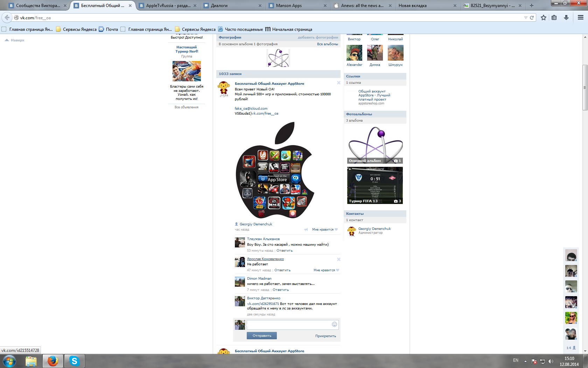The height and width of the screenshot is (368, 588).
Task: Delete Ярослав Коноваленко's comment with the X
Action: pyautogui.click(x=338, y=259)
